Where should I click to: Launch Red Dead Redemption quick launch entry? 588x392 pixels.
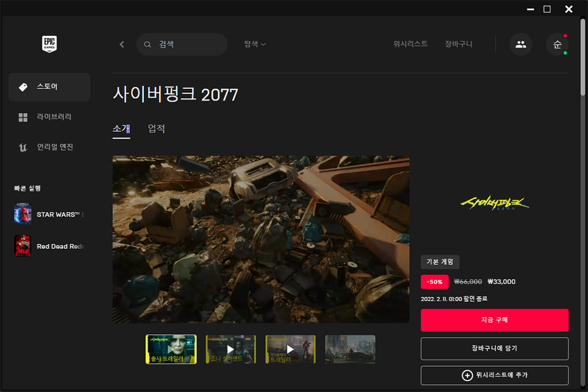pos(49,246)
